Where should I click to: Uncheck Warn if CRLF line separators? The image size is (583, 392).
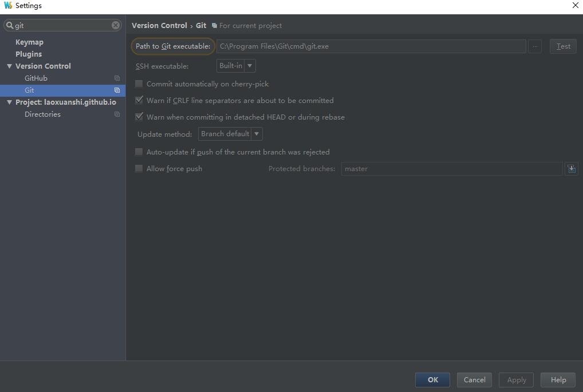139,101
